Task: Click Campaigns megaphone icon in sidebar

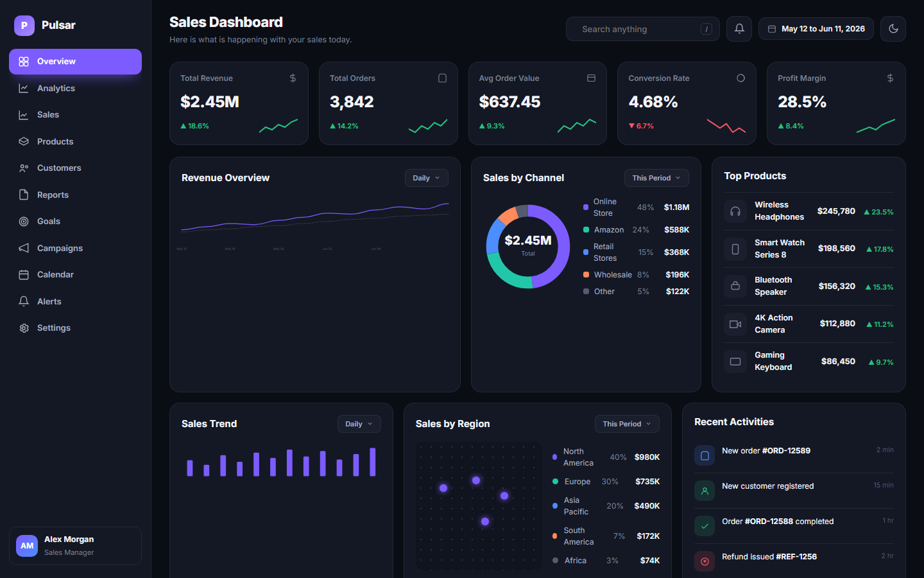Action: coord(24,248)
